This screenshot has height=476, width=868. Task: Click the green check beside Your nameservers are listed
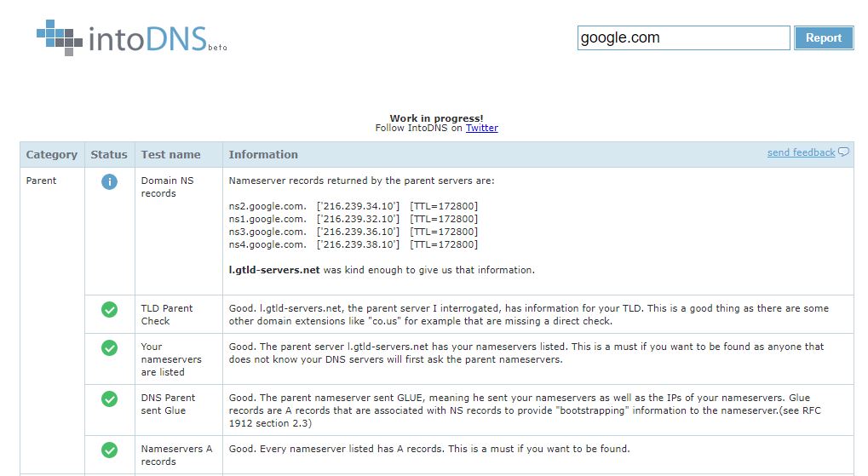[x=110, y=347]
